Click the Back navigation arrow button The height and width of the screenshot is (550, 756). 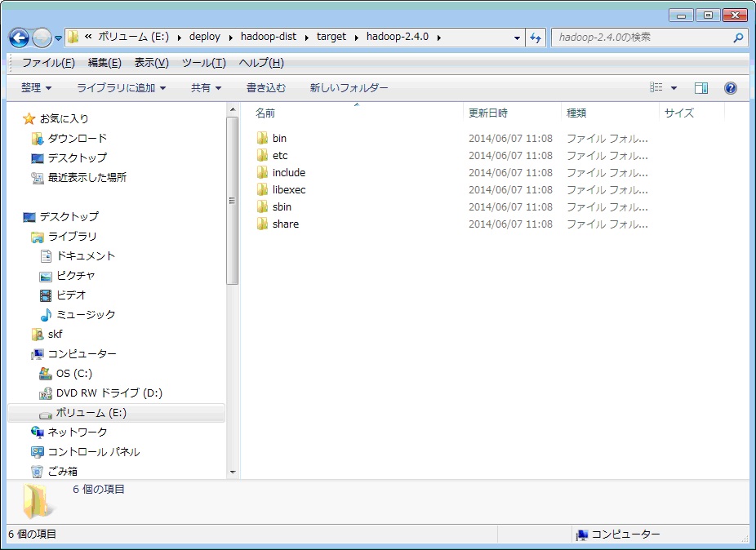coord(20,38)
